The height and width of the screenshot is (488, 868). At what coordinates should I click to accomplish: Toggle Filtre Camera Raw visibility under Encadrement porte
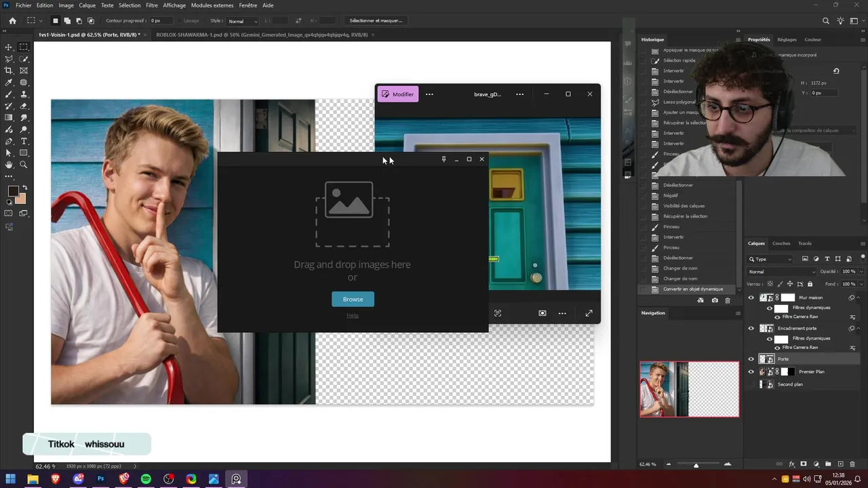coord(777,347)
